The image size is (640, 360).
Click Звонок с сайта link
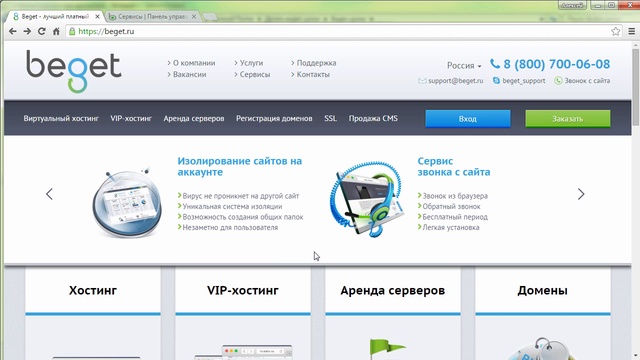tap(587, 81)
